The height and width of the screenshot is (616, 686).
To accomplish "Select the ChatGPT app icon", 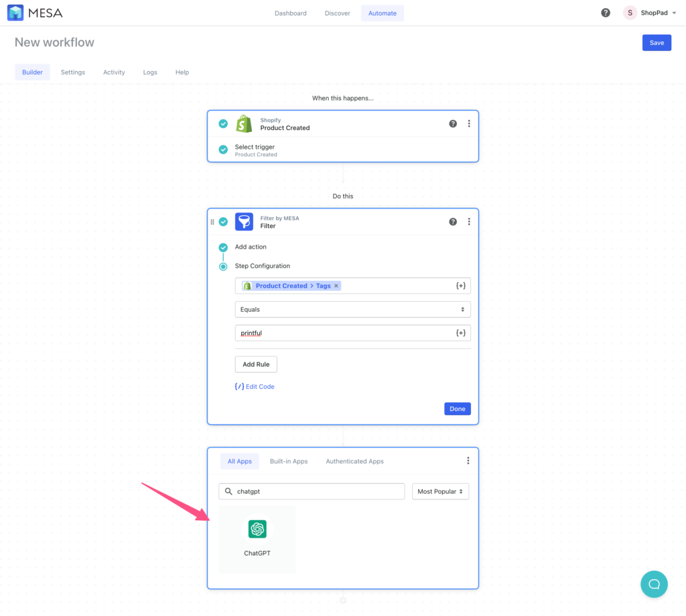I will 257,529.
